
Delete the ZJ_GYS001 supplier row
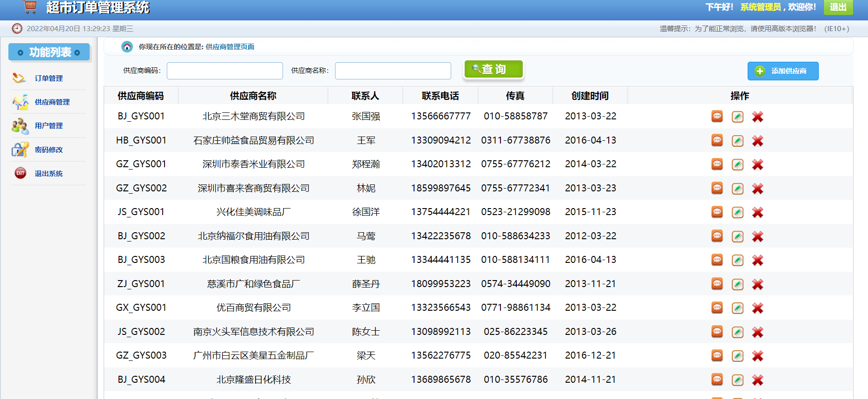757,284
